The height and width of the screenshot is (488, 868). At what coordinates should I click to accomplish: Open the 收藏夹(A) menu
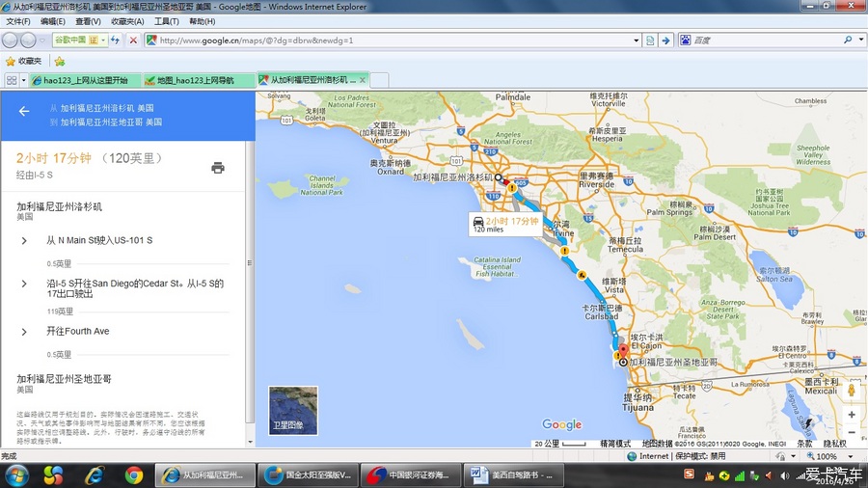pyautogui.click(x=127, y=21)
